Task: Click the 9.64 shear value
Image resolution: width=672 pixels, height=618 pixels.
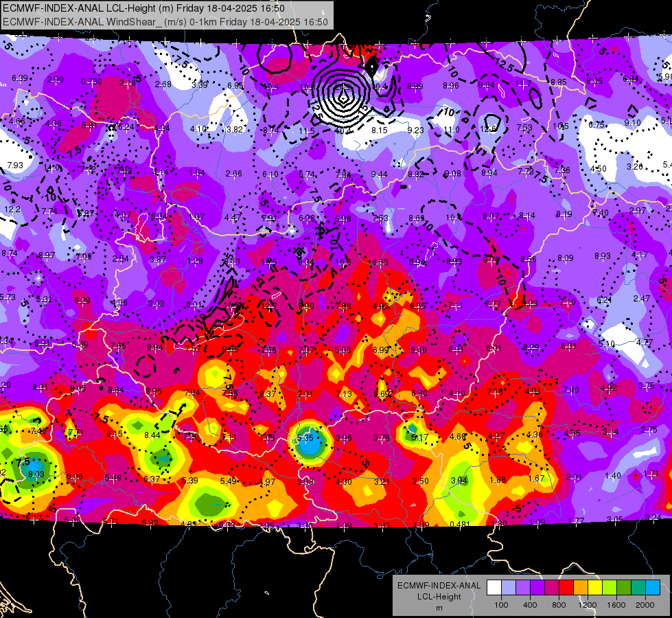Action: pos(487,85)
